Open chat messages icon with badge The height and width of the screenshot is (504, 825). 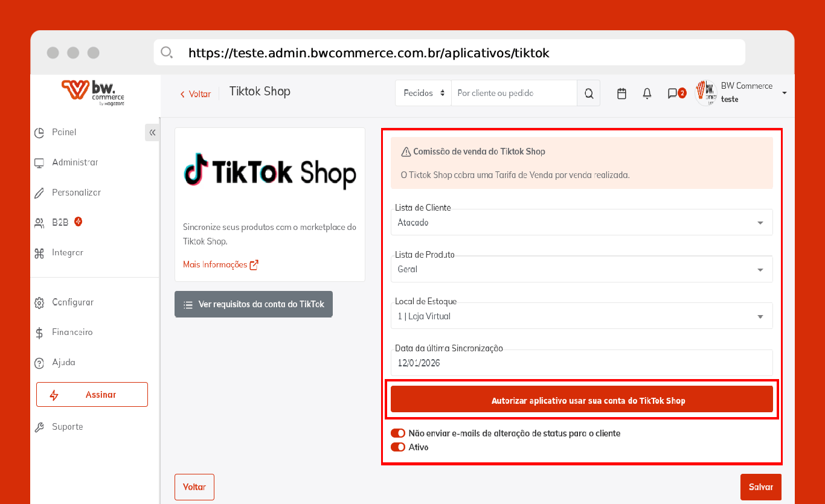(673, 94)
